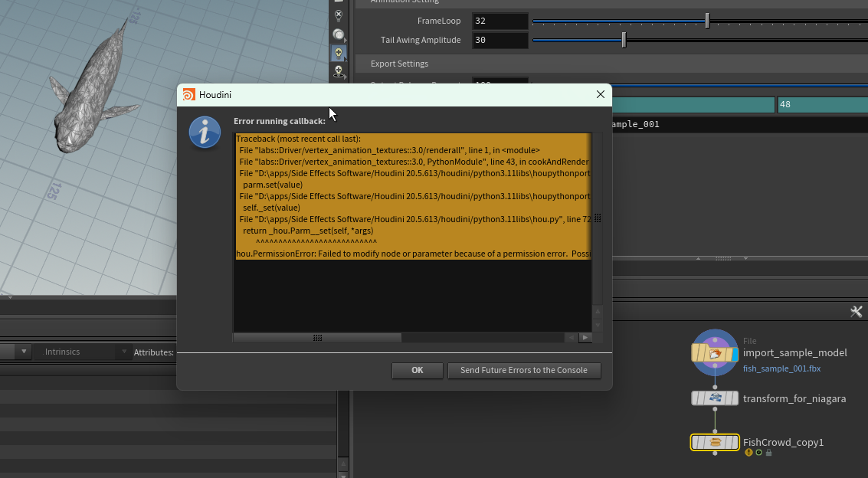Click OK in the Houdini error dialog
The width and height of the screenshot is (868, 478).
[417, 370]
